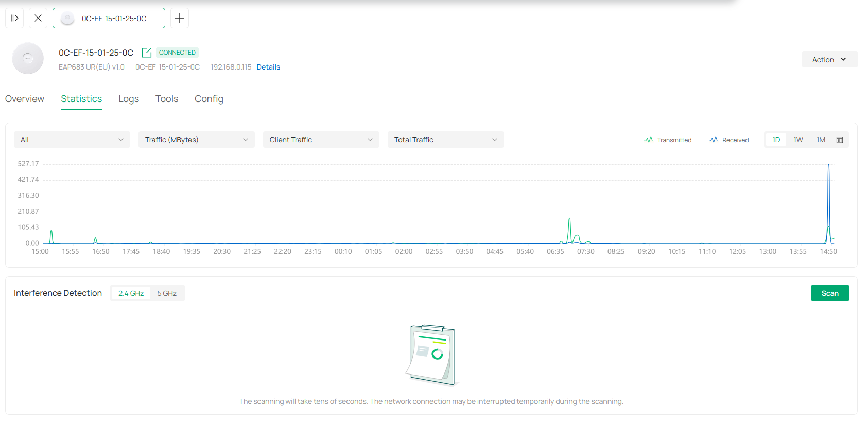Click the green traffic peak near 07:00
868x425 pixels.
pyautogui.click(x=569, y=230)
